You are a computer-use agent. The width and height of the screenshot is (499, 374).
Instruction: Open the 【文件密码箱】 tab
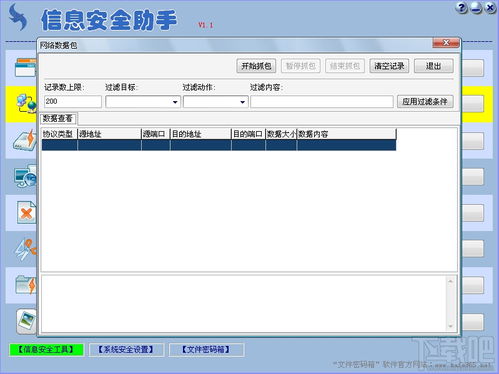click(x=206, y=350)
